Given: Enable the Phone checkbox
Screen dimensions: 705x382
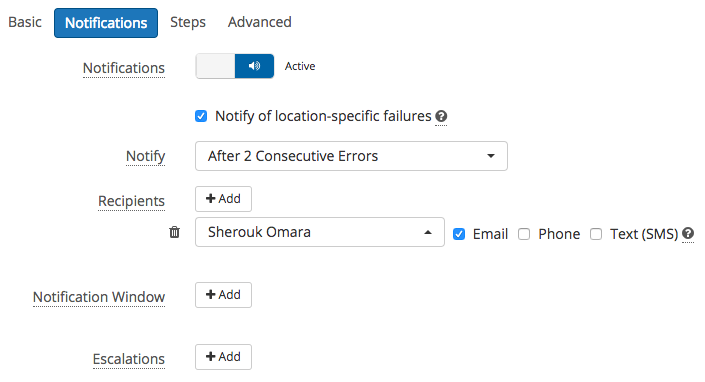Looking at the screenshot, I should (x=524, y=234).
